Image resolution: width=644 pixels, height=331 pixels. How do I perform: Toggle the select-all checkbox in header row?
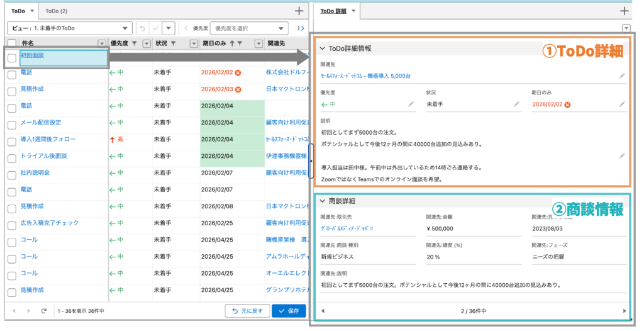pos(12,43)
